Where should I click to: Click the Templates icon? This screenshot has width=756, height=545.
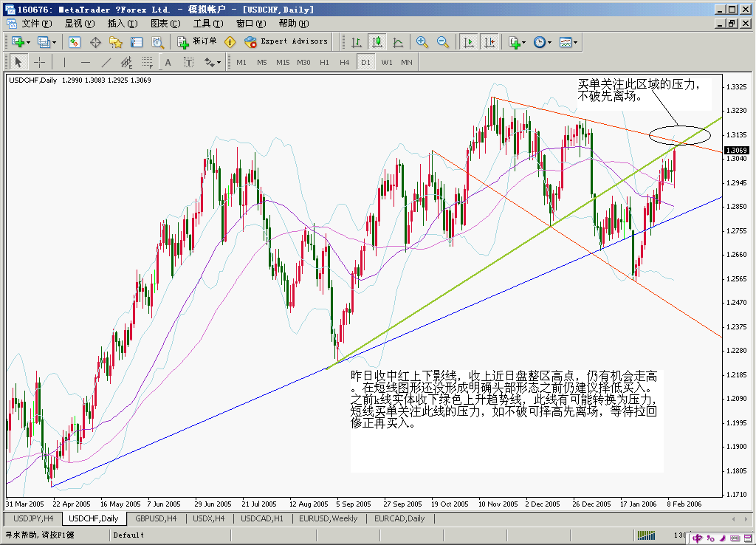pos(565,42)
